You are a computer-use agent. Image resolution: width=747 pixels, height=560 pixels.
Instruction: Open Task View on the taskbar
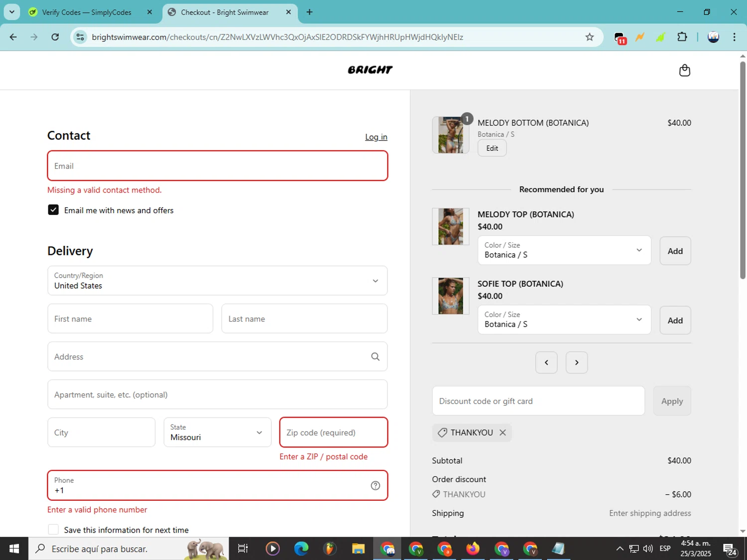[243, 549]
